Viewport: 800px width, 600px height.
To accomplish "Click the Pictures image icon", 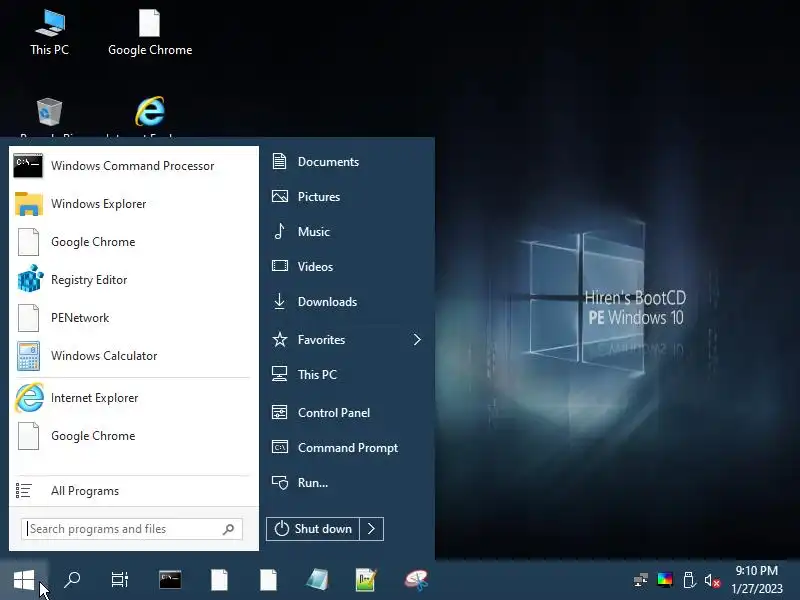I will 280,196.
